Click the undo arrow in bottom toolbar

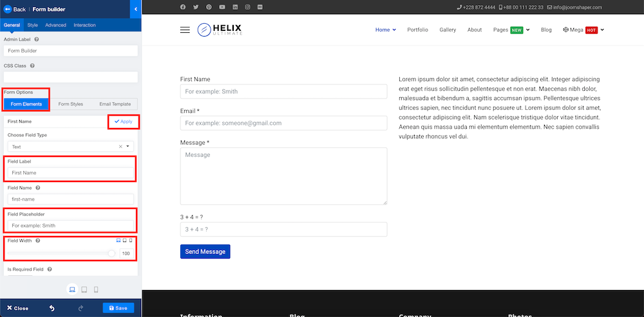click(x=52, y=308)
